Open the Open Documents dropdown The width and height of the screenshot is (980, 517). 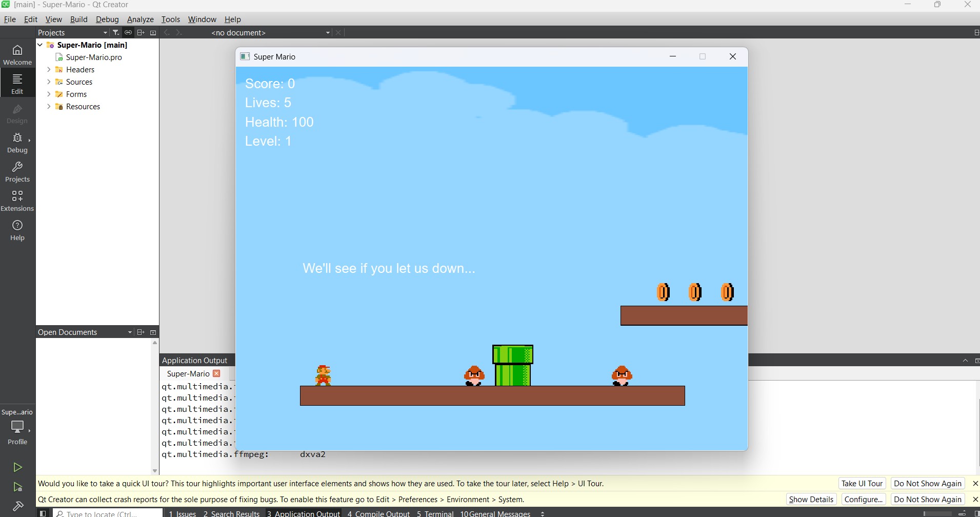[x=85, y=332]
